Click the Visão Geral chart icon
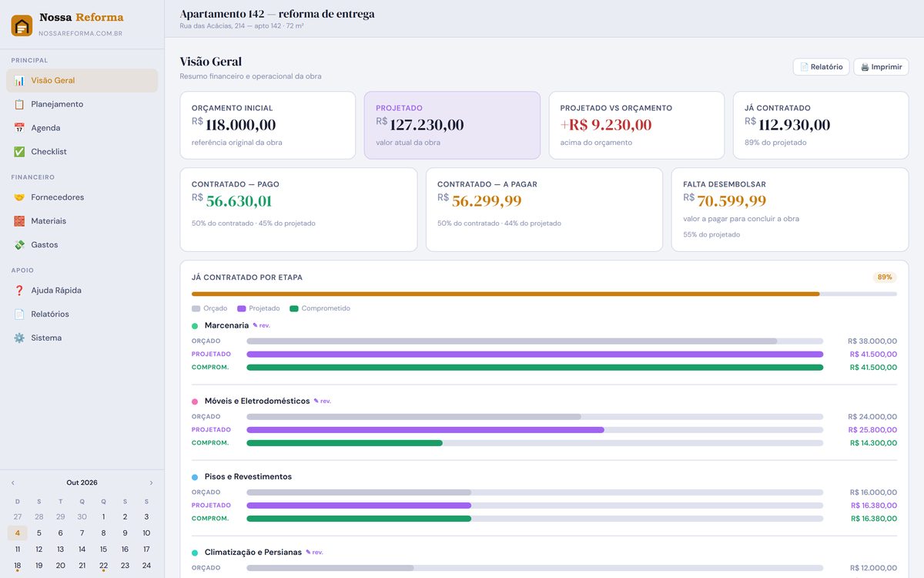The height and width of the screenshot is (578, 924). (x=19, y=80)
